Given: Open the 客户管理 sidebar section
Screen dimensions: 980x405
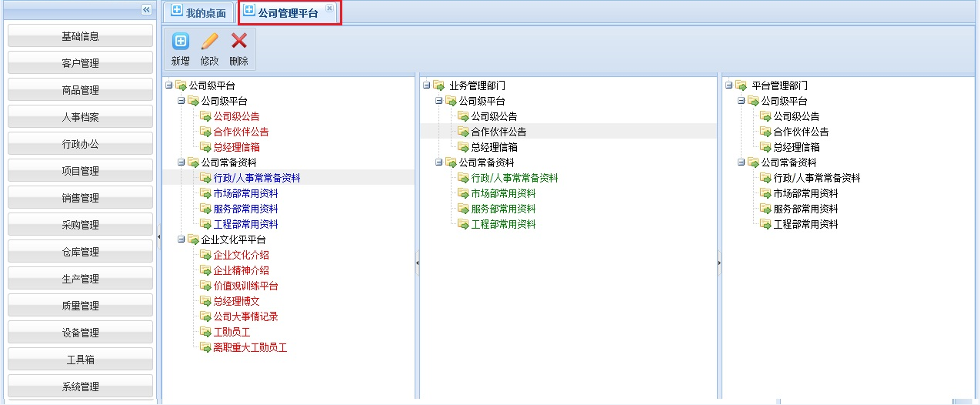Looking at the screenshot, I should 80,63.
